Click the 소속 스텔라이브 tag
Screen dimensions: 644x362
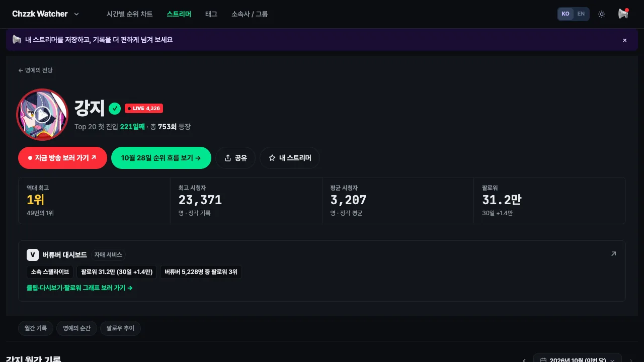(50, 272)
